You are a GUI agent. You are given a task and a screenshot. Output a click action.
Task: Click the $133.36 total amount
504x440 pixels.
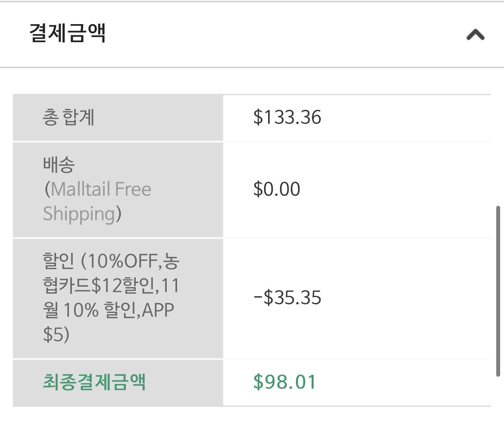(287, 117)
